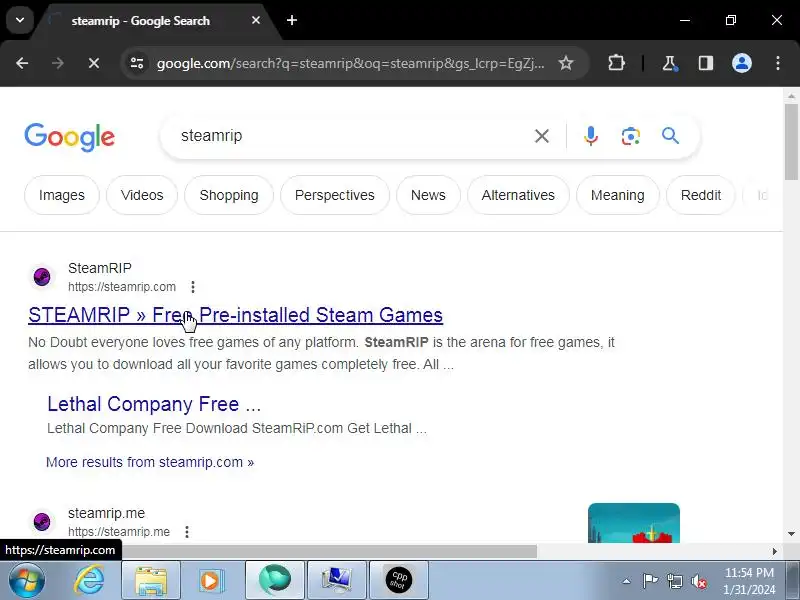Click the muted volume tray icon
The width and height of the screenshot is (800, 600).
(x=699, y=581)
